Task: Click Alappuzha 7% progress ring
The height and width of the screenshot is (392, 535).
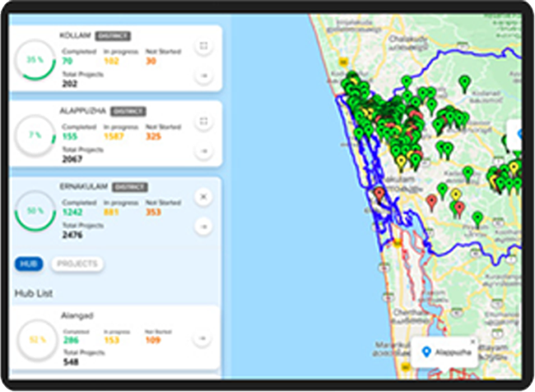Action: (35, 135)
